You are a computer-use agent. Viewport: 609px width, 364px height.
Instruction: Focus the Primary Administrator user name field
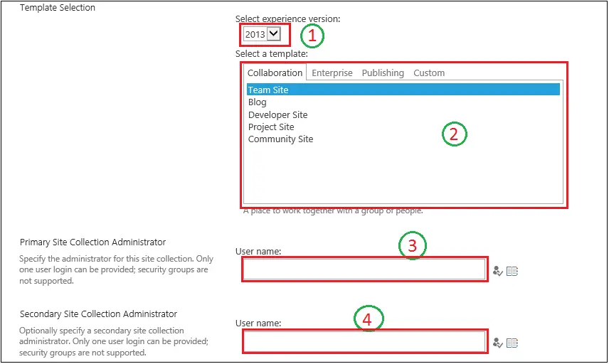pos(364,269)
